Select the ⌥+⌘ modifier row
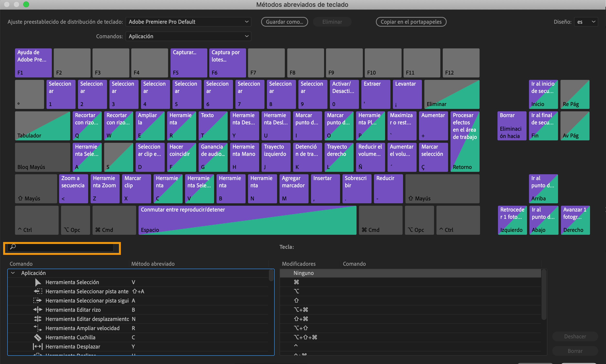 (x=410, y=310)
